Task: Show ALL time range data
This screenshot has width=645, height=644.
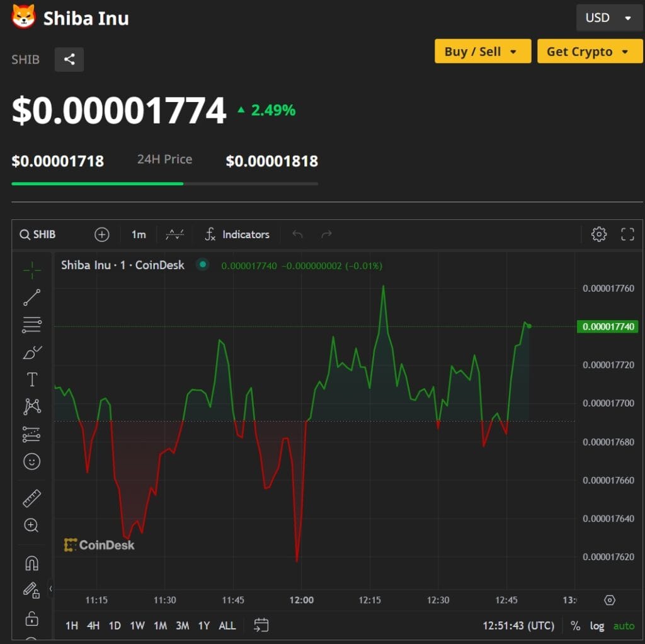Action: (x=227, y=626)
